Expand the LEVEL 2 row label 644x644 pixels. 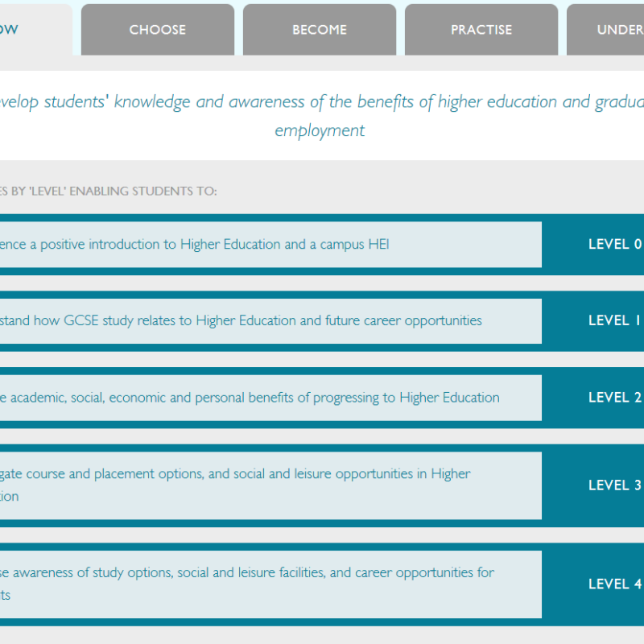coord(615,397)
